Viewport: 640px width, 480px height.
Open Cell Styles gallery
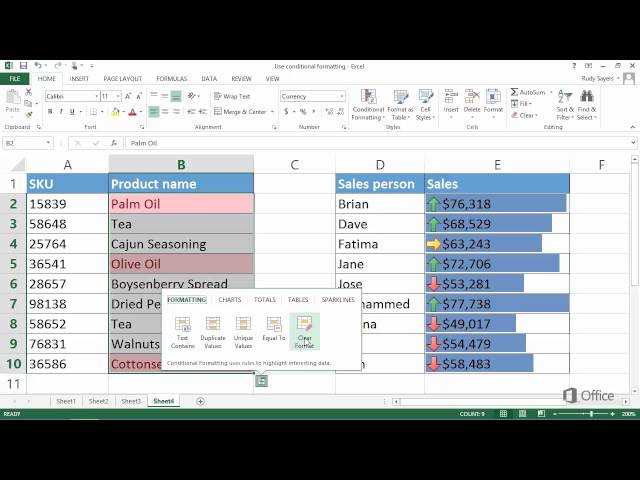tap(425, 105)
